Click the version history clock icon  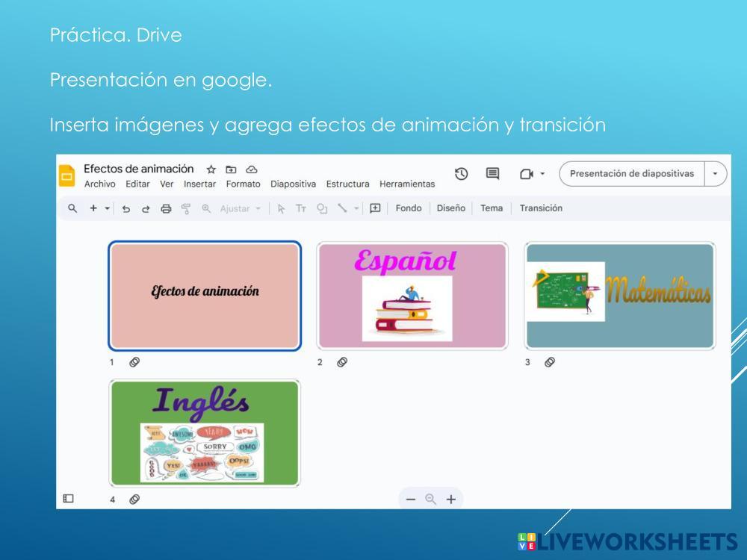[462, 174]
